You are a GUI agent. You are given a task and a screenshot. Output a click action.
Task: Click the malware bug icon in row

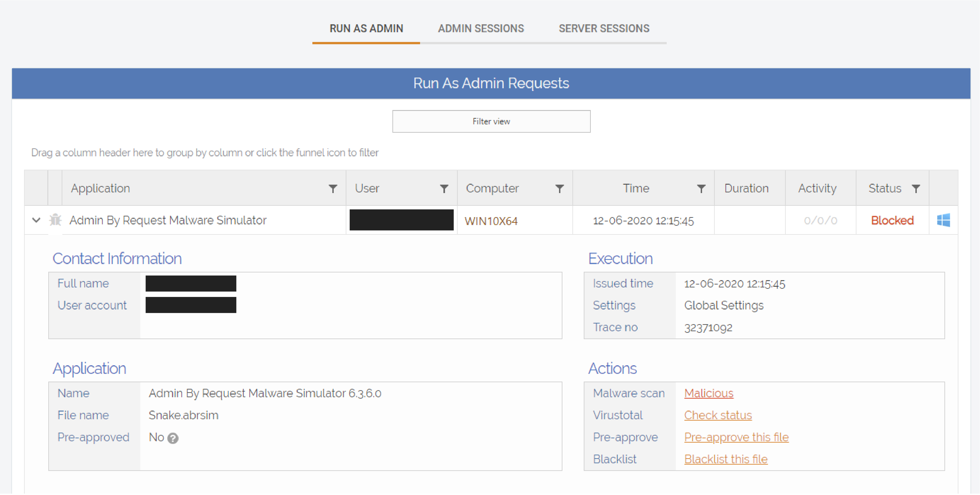pos(55,220)
